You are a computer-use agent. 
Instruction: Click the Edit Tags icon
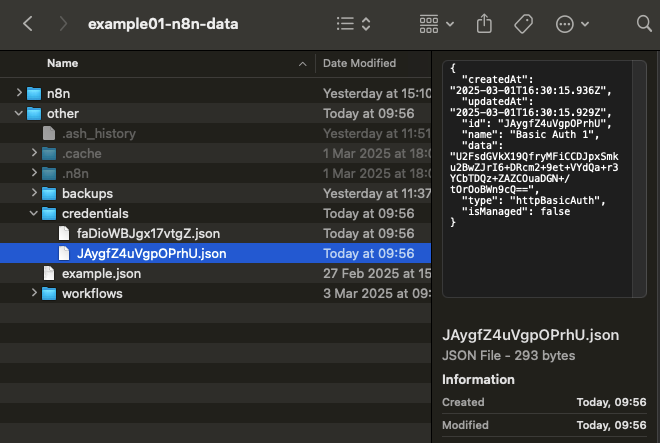pyautogui.click(x=524, y=24)
